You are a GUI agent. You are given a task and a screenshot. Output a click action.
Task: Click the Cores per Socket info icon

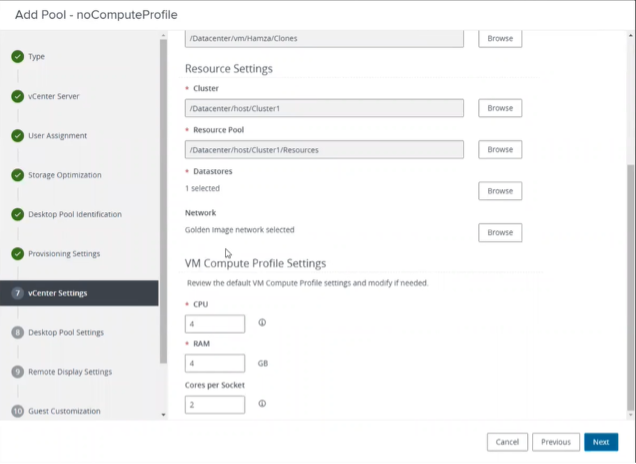coord(262,404)
